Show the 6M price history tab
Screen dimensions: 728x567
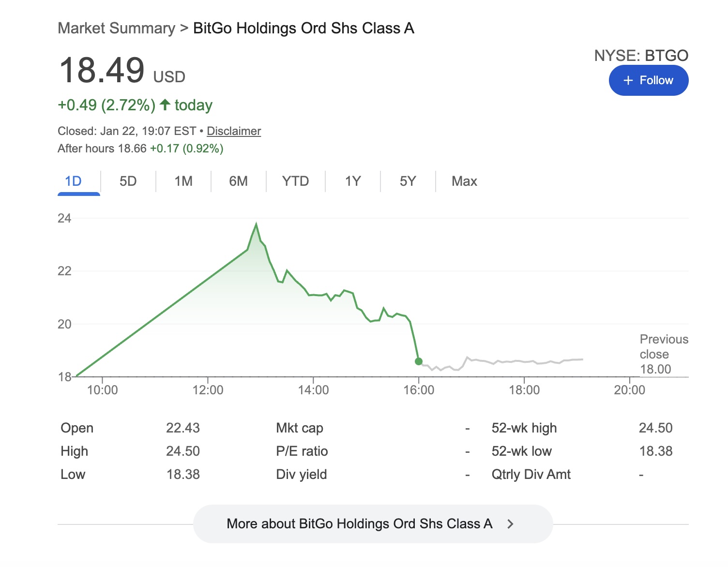(x=238, y=181)
